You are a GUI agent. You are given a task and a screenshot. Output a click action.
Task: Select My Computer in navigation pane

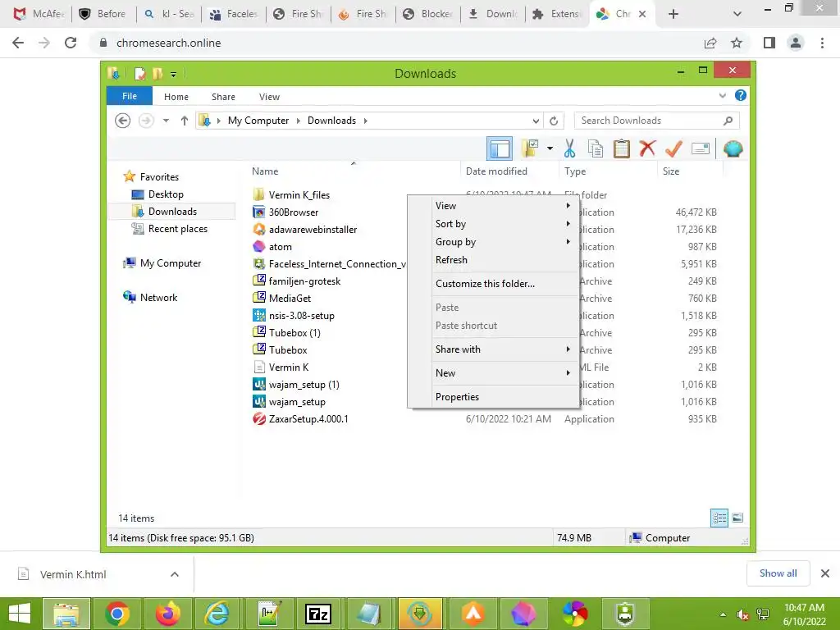coord(171,263)
